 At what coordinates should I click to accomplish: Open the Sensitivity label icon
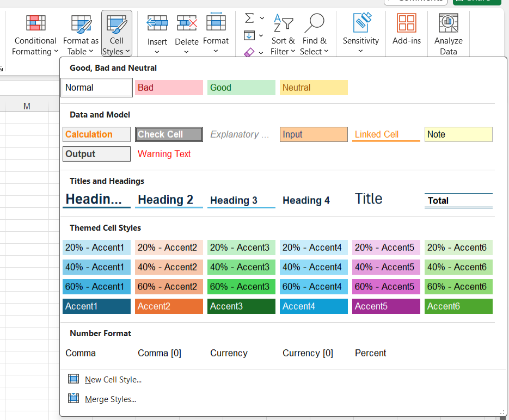coord(361,22)
